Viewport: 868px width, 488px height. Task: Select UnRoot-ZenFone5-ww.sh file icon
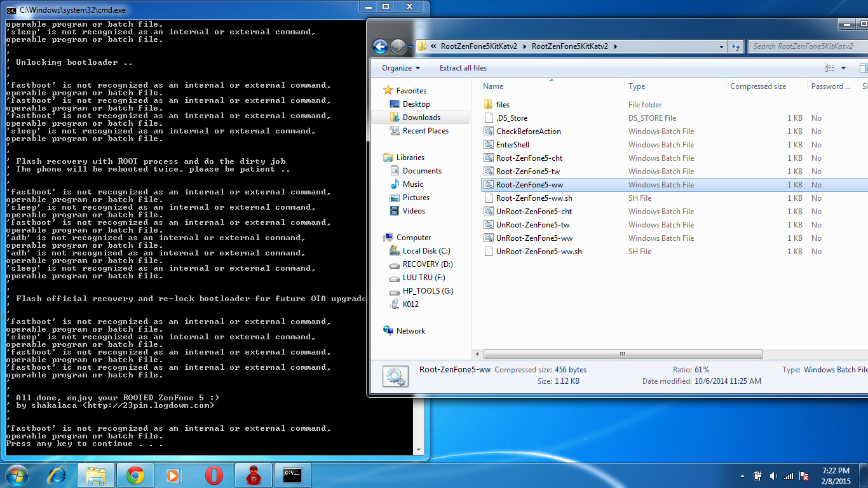point(488,252)
